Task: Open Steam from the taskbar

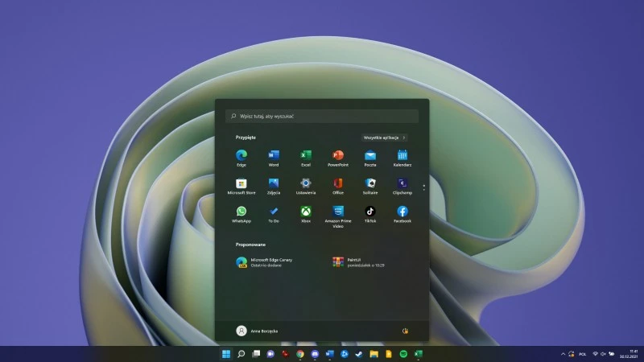Action: (359, 354)
